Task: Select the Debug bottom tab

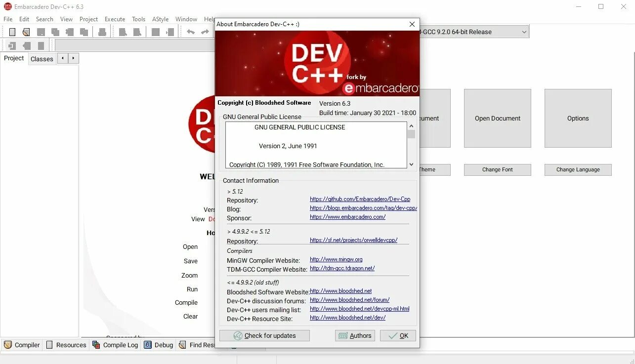Action: click(x=159, y=345)
